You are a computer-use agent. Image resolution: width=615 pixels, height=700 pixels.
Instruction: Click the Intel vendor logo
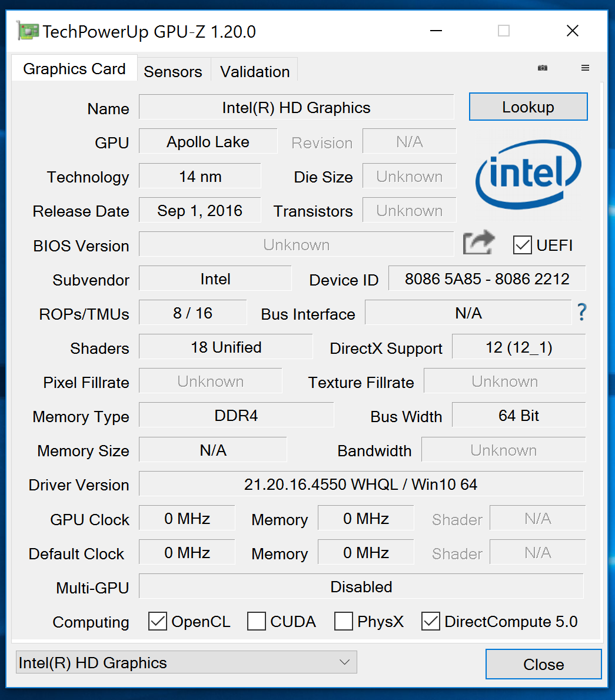click(528, 174)
